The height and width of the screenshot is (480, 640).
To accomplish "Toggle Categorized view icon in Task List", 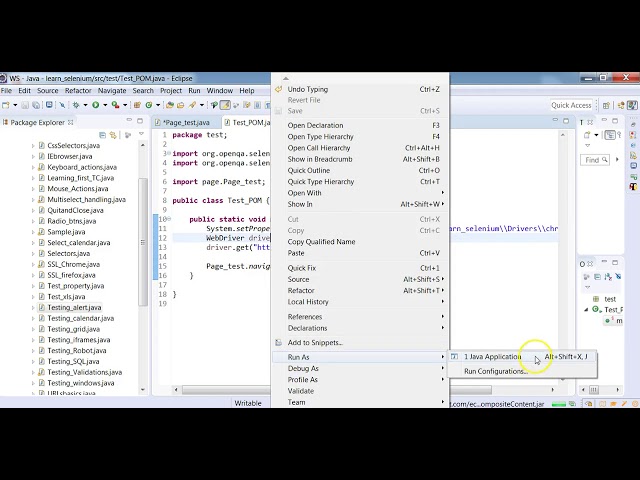I will point(610,134).
